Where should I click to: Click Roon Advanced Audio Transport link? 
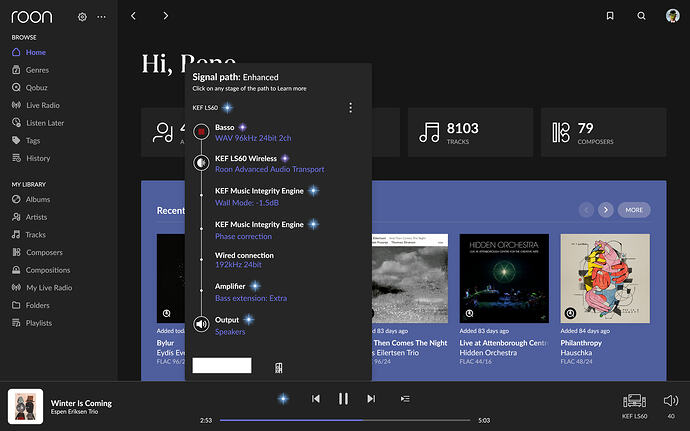(269, 169)
